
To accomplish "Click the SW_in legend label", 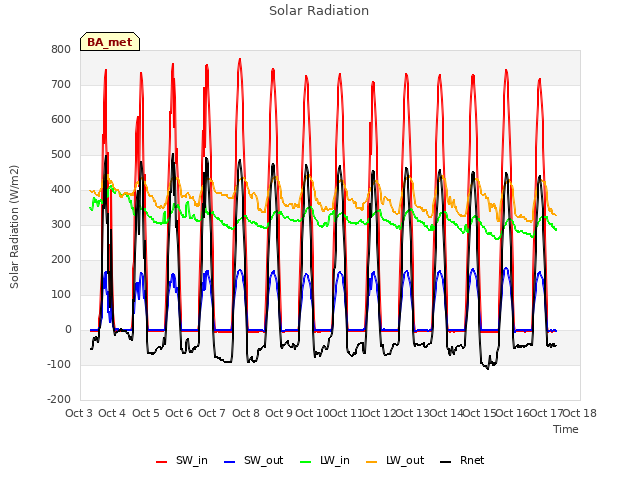I will 191,460.
